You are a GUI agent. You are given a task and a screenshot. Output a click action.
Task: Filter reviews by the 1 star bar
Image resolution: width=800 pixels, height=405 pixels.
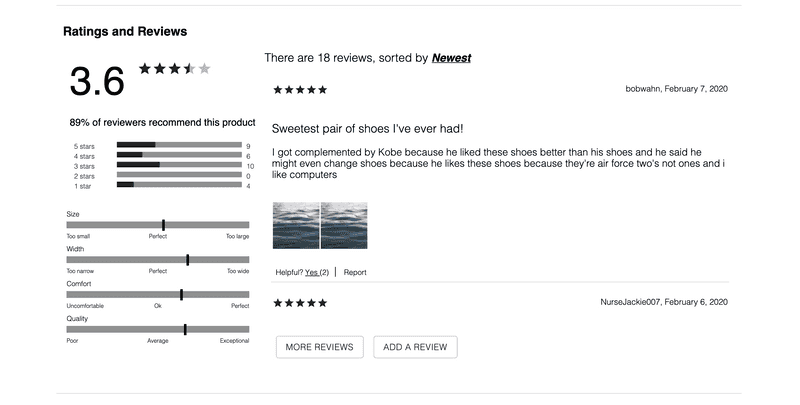[179, 185]
